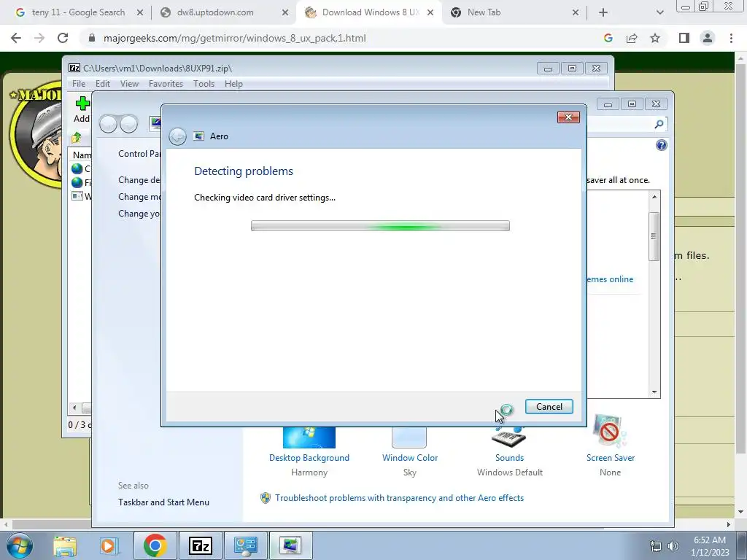Viewport: 747px width, 560px height.
Task: Reload the majorgeeks page
Action: point(63,38)
